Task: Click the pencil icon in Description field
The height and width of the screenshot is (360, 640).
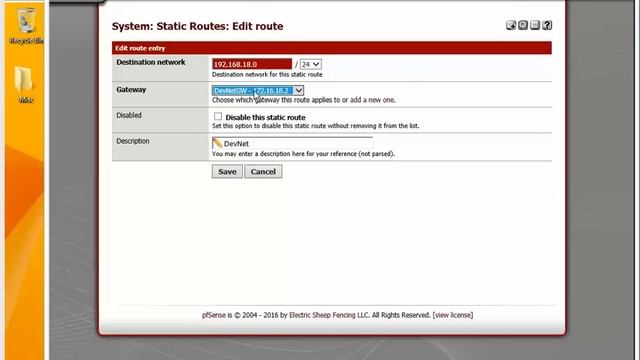Action: pyautogui.click(x=217, y=143)
